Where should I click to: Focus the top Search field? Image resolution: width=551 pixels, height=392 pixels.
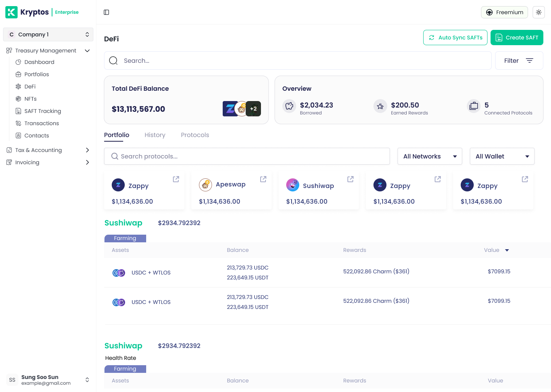(x=298, y=60)
